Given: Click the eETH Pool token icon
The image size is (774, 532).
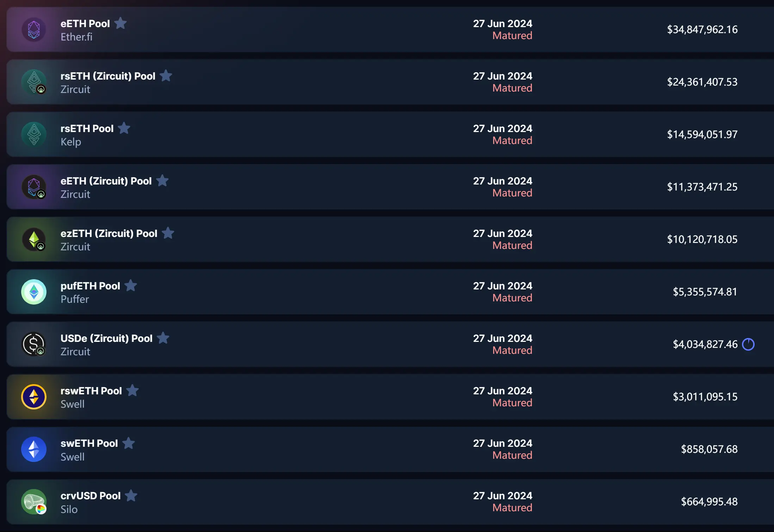Looking at the screenshot, I should click(34, 30).
